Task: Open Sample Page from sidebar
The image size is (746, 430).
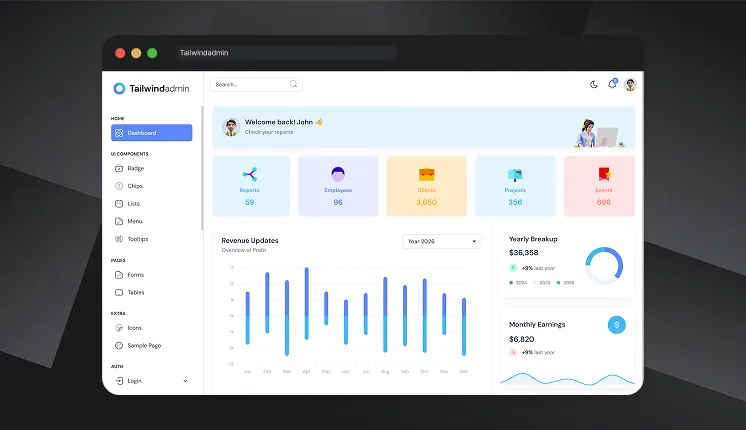Action: 144,345
